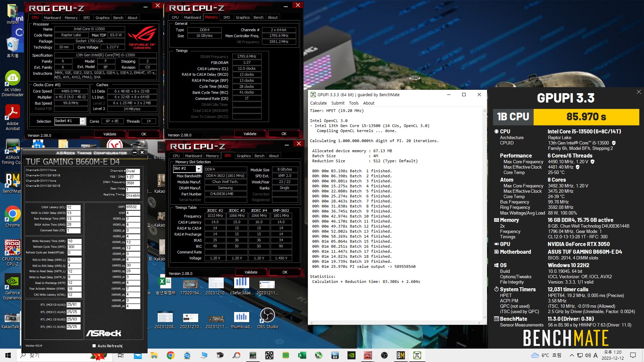This screenshot has width=644, height=362.
Task: Open Excel from the taskbar
Action: pyautogui.click(x=302, y=355)
